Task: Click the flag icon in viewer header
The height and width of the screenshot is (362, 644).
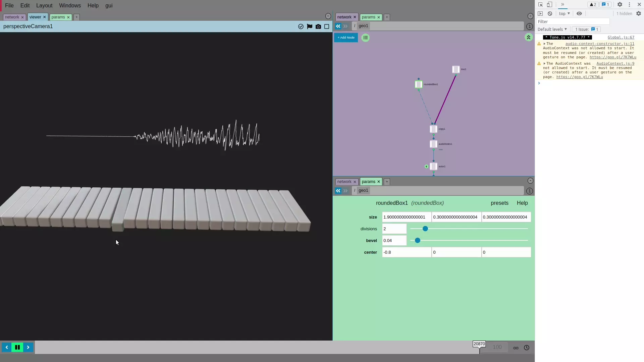Action: tap(309, 26)
